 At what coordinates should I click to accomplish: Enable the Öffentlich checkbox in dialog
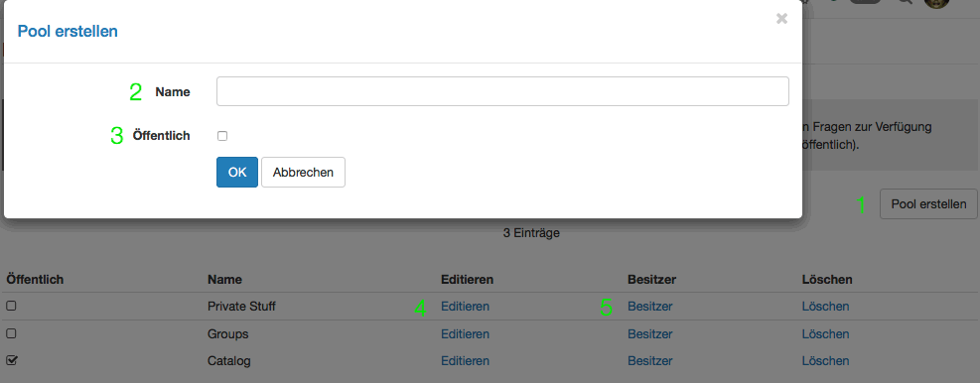(222, 136)
